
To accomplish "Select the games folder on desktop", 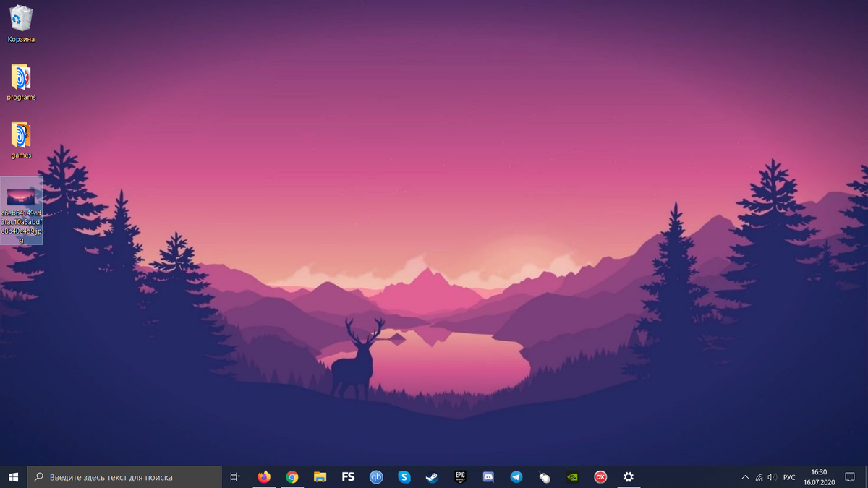I will click(x=21, y=140).
